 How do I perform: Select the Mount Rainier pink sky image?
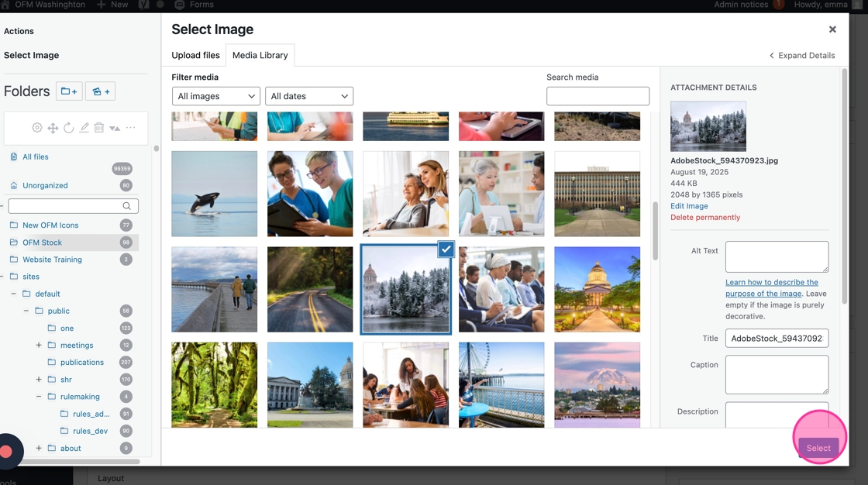(x=598, y=385)
